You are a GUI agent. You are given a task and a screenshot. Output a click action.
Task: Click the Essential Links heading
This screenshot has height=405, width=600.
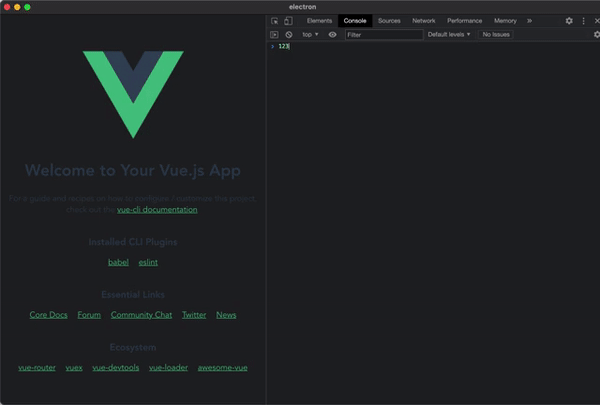click(x=133, y=294)
